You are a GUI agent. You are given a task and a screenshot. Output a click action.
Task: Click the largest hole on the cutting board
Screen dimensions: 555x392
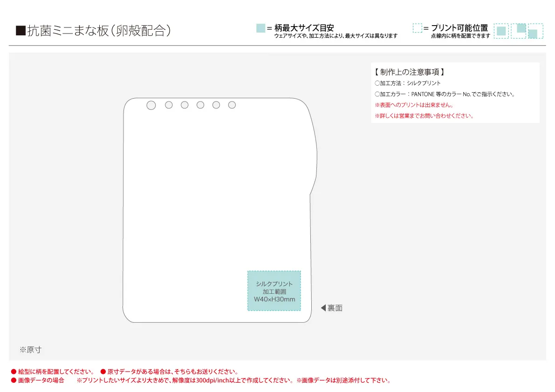tap(151, 105)
